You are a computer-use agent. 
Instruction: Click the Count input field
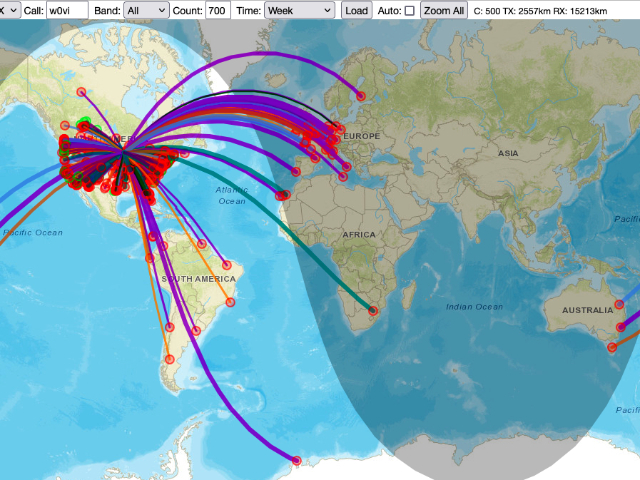point(216,10)
